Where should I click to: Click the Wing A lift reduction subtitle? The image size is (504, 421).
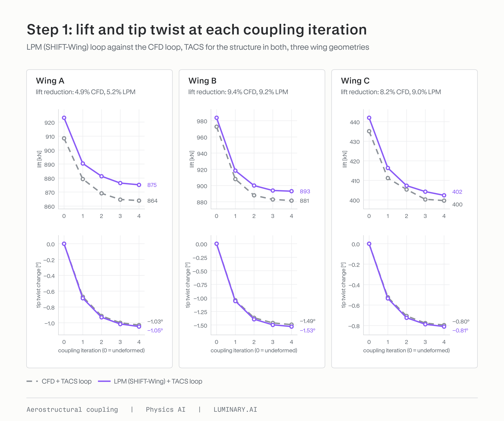click(x=86, y=92)
